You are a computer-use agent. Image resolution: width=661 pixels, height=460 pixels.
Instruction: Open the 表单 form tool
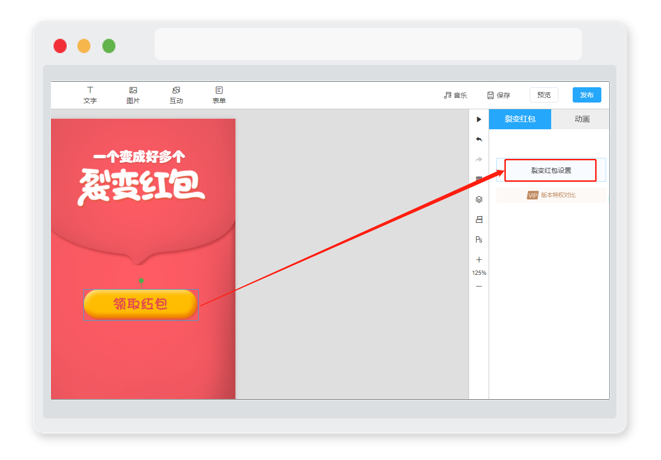click(x=219, y=95)
